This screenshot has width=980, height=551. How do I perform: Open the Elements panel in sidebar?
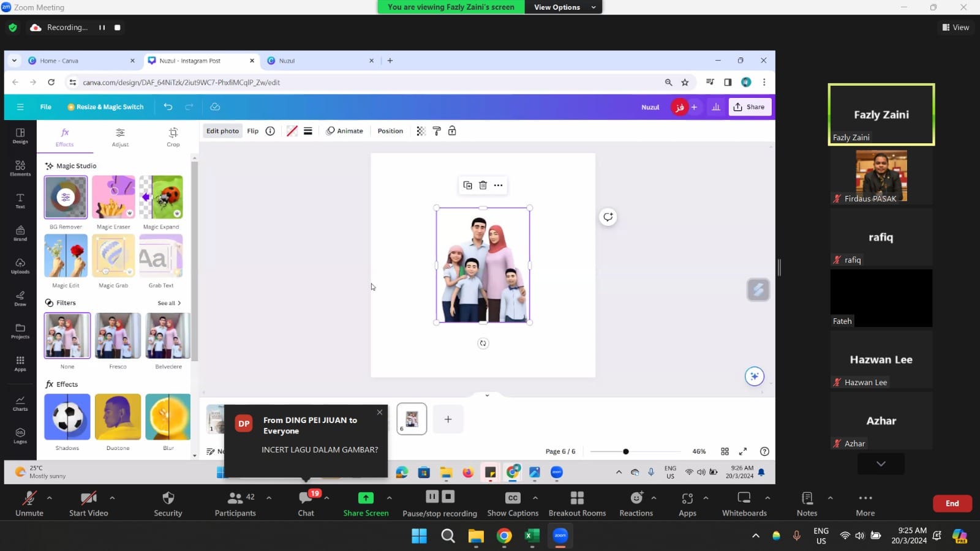pyautogui.click(x=20, y=168)
